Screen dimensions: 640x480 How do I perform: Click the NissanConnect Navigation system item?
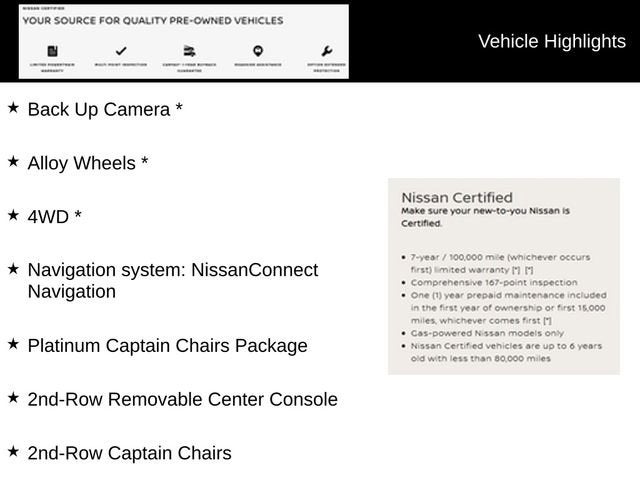click(173, 280)
